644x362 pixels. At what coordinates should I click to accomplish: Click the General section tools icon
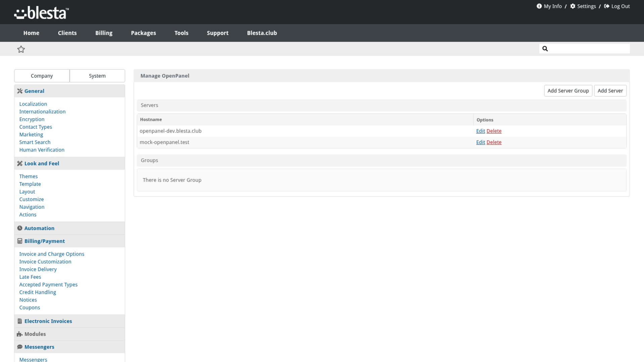pos(20,91)
